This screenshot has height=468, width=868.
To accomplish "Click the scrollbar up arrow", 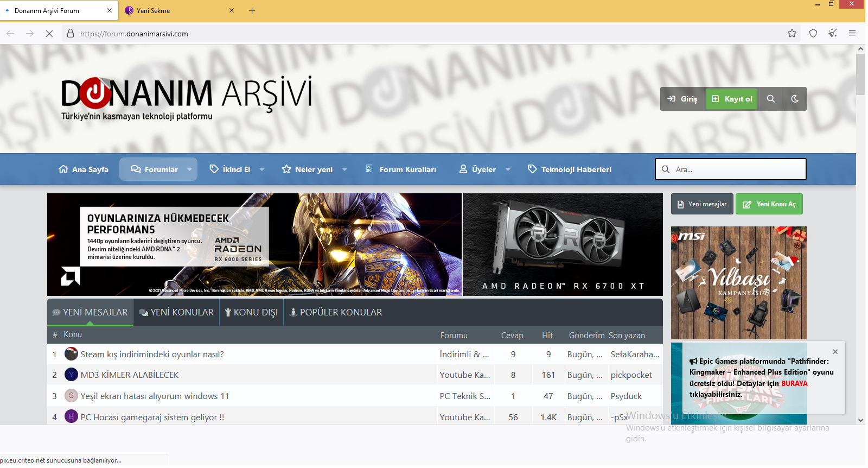I will (x=861, y=49).
